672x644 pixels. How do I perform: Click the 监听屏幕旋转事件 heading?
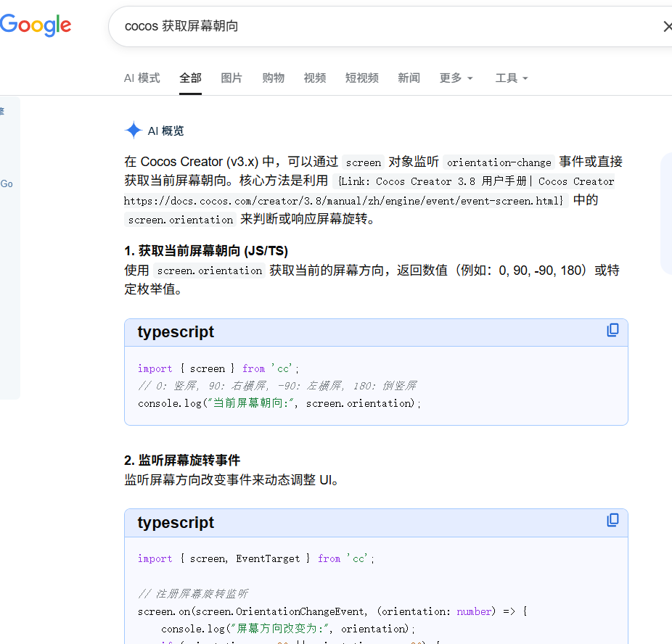181,461
